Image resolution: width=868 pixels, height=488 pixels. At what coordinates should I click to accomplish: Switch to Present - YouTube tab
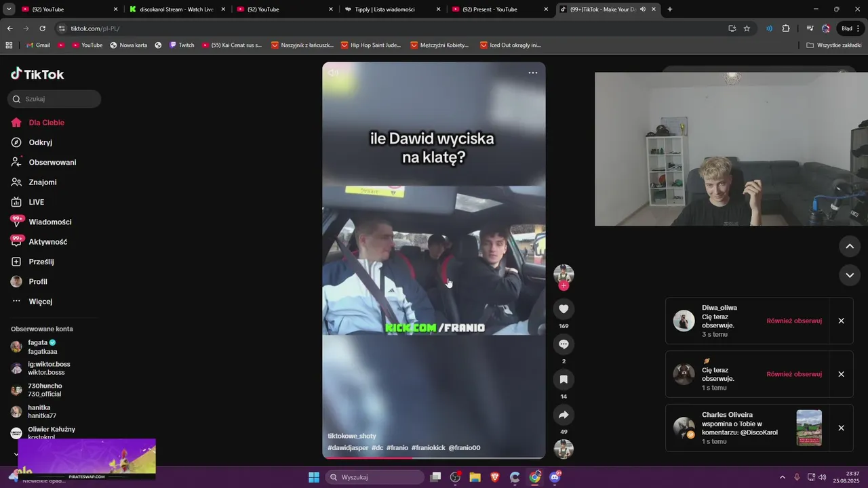pos(499,9)
